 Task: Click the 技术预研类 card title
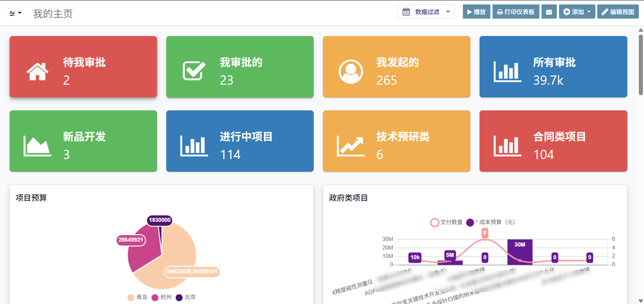pyautogui.click(x=403, y=137)
